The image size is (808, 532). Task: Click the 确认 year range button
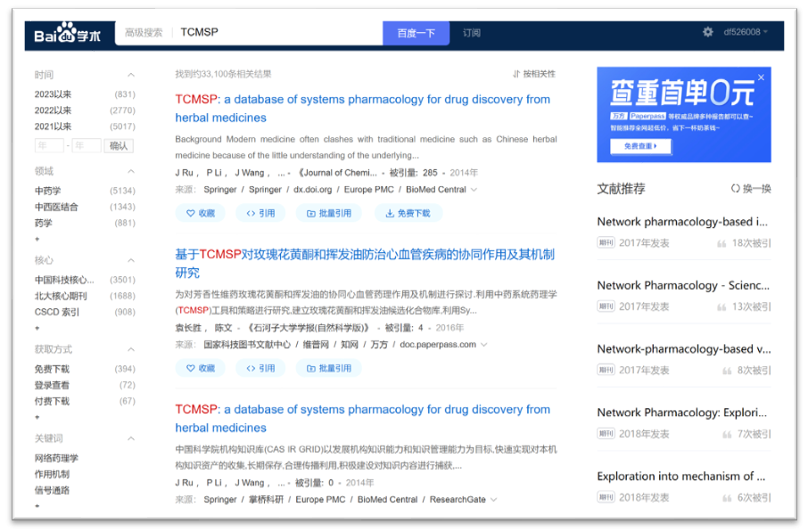(x=119, y=146)
